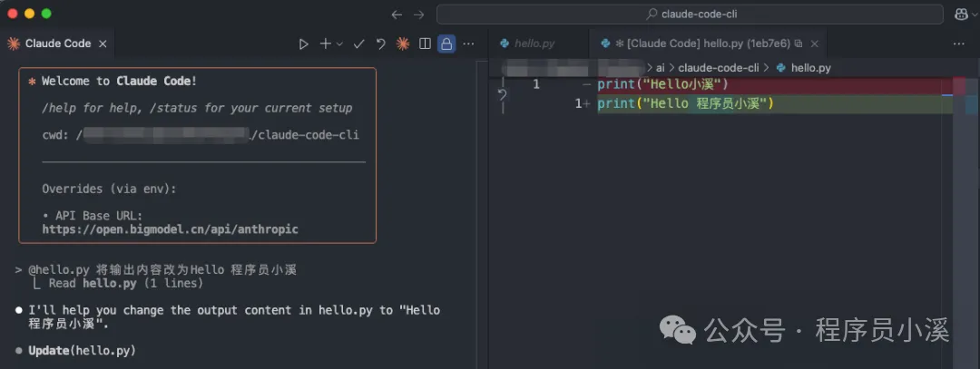Accept changes with the checkmark icon
The height and width of the screenshot is (369, 980).
pyautogui.click(x=358, y=44)
